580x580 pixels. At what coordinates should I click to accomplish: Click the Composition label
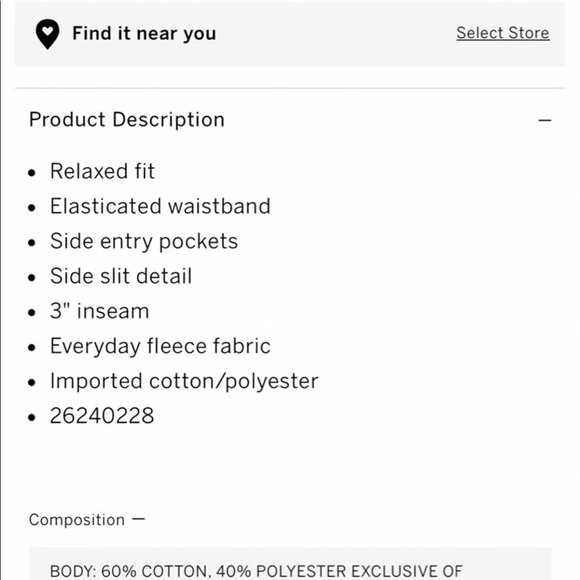click(x=77, y=520)
